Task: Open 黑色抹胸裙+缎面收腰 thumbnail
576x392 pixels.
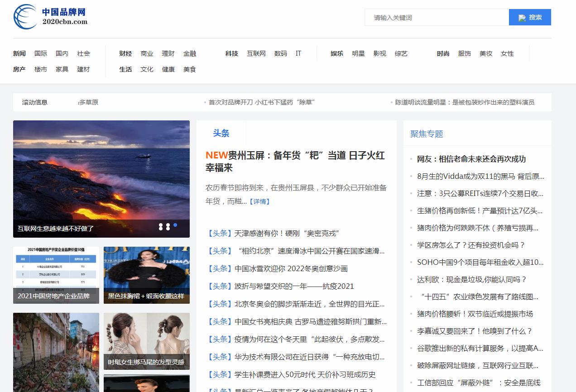Action: click(147, 275)
